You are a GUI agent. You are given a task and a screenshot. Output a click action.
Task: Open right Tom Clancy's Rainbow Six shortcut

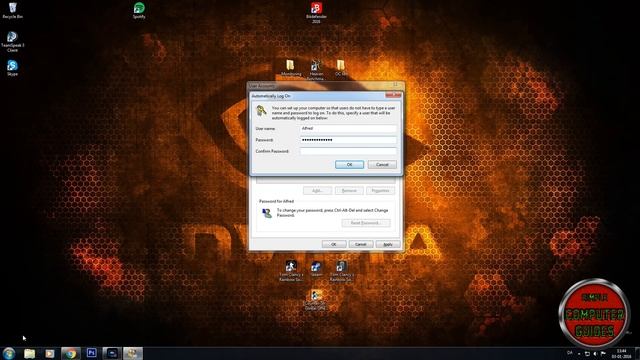click(x=341, y=271)
